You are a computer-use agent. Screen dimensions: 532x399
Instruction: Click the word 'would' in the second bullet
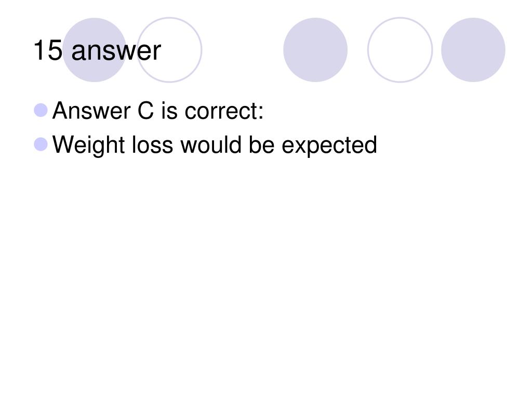click(x=211, y=145)
